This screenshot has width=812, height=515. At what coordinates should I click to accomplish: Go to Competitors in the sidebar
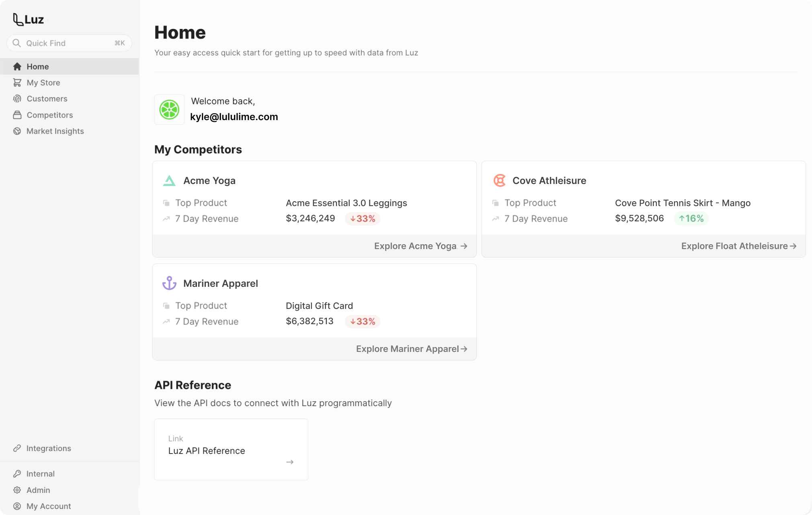click(50, 115)
